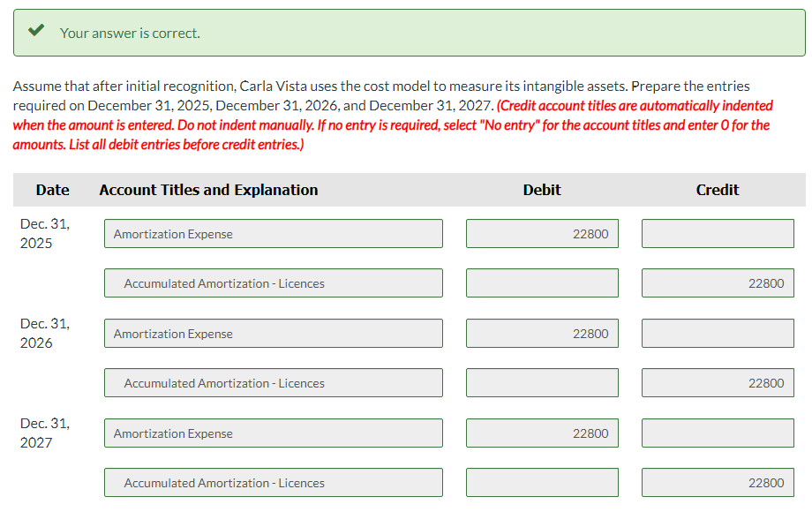Click the 2026 Accumulated Amortization credit field 22800

click(718, 383)
